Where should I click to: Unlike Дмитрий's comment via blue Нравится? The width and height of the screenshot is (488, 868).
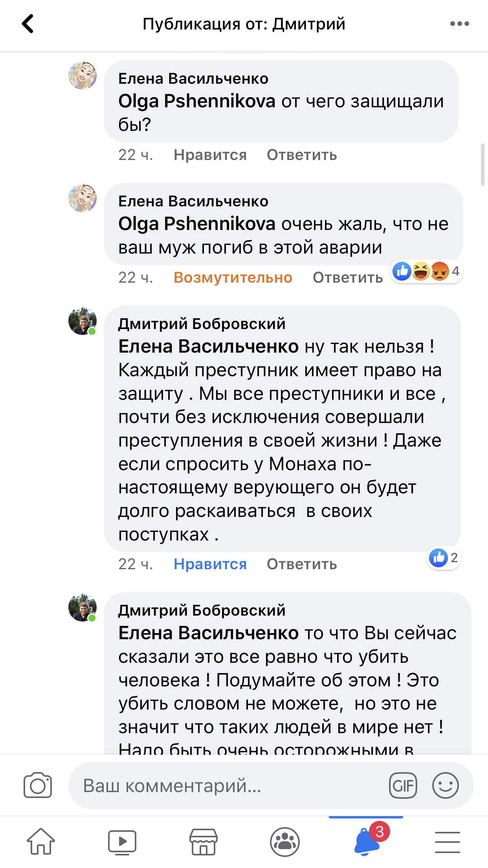(x=210, y=564)
